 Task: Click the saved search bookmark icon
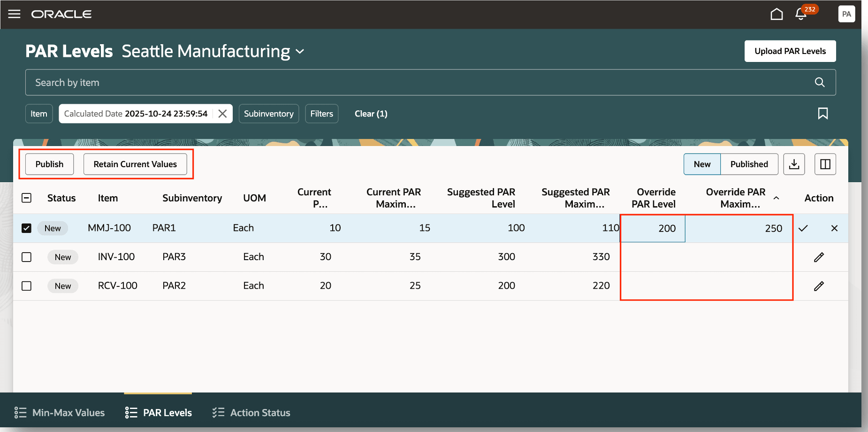(823, 114)
